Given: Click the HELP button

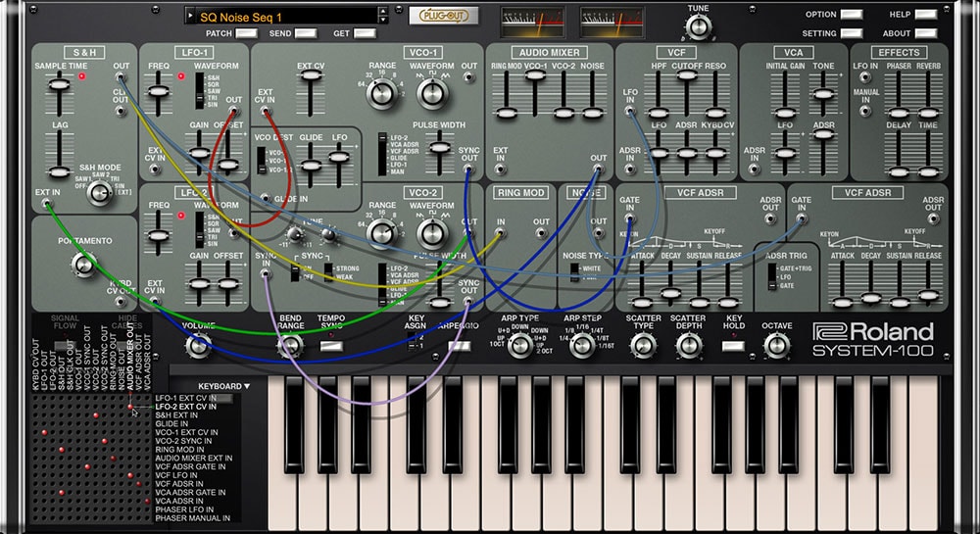Looking at the screenshot, I should pyautogui.click(x=926, y=15).
